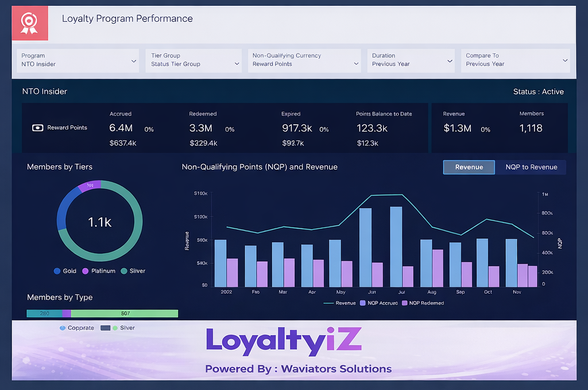Click the 1.1k donut chart center
Viewport: 588px width, 390px height.
pos(99,222)
